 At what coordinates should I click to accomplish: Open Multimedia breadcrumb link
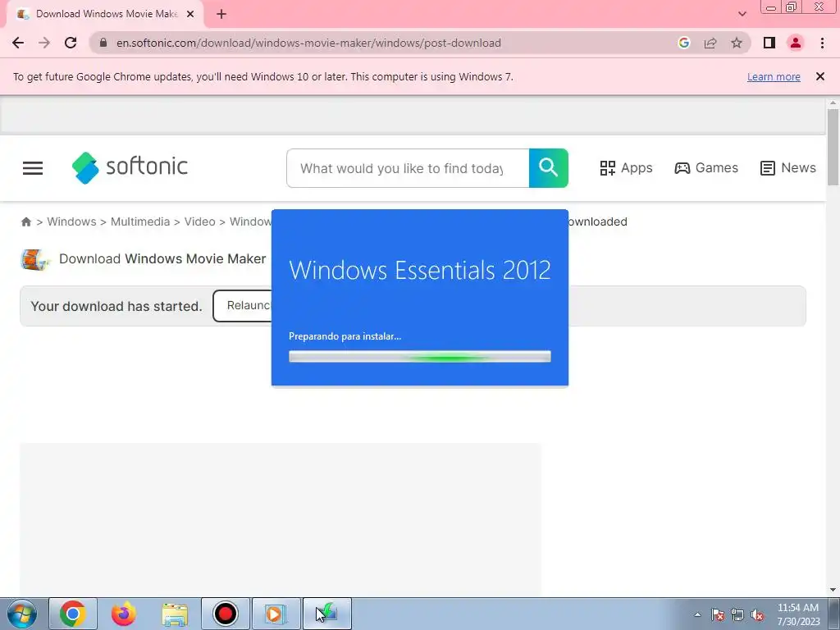(139, 221)
